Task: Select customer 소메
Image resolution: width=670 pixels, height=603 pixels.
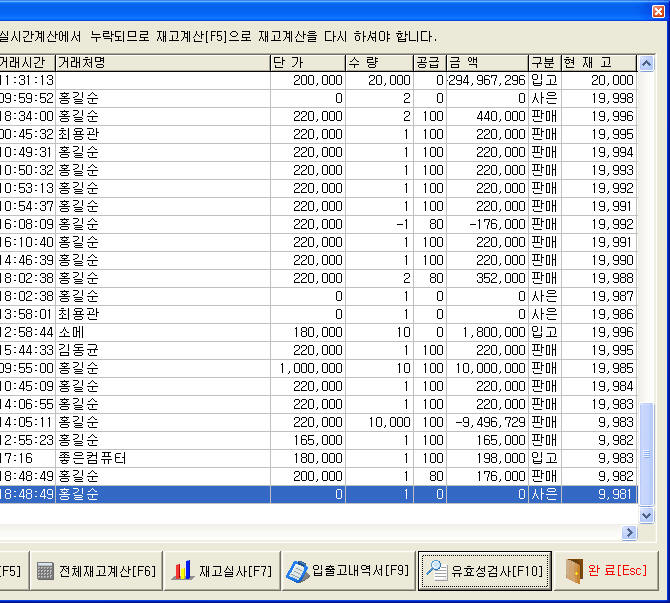Action: click(x=71, y=332)
